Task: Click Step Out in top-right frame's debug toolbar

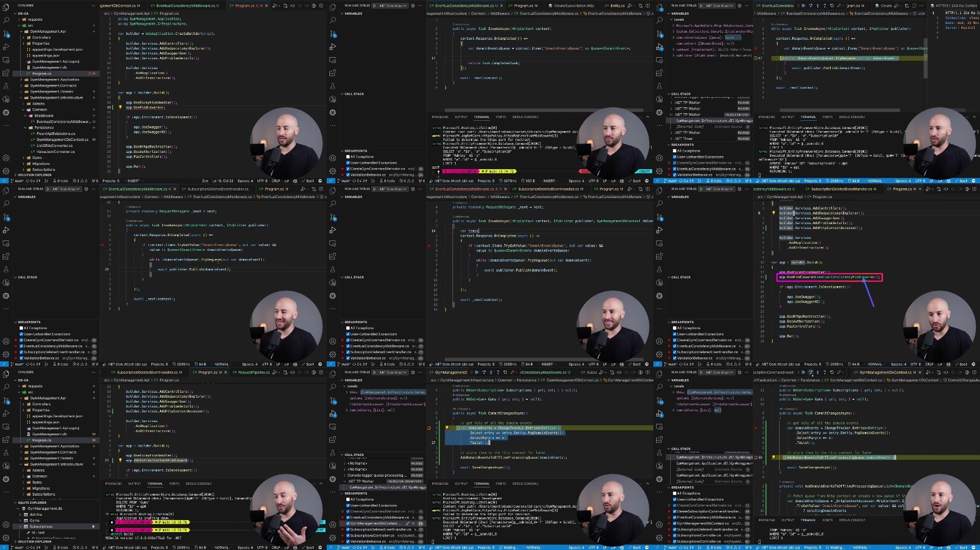Action: click(x=825, y=5)
